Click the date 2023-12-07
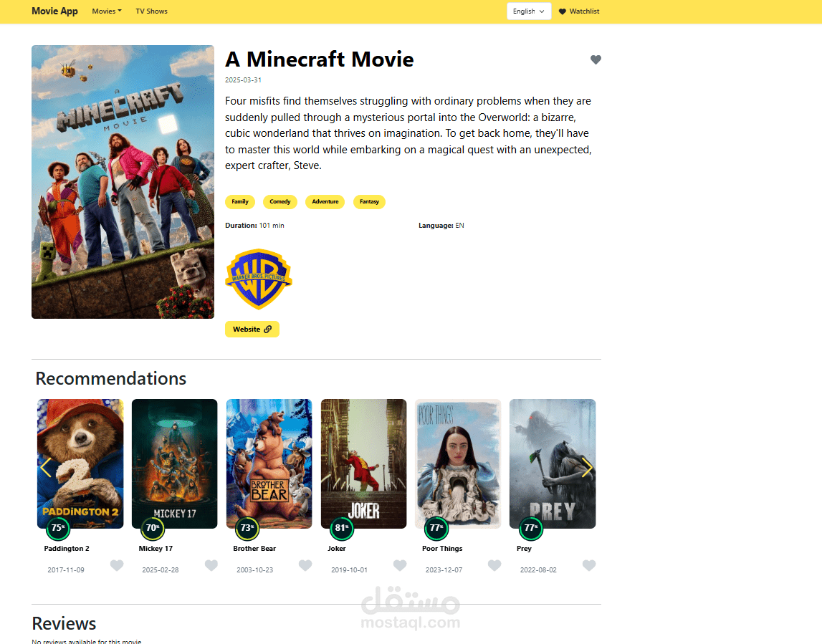Image resolution: width=822 pixels, height=644 pixels. pos(444,570)
